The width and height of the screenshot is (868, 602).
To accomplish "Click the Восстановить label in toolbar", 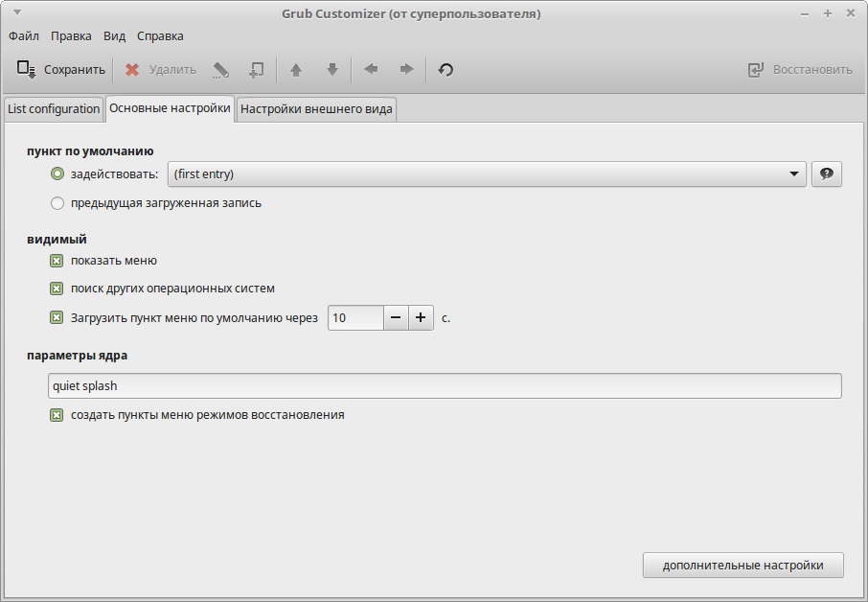I will (812, 70).
